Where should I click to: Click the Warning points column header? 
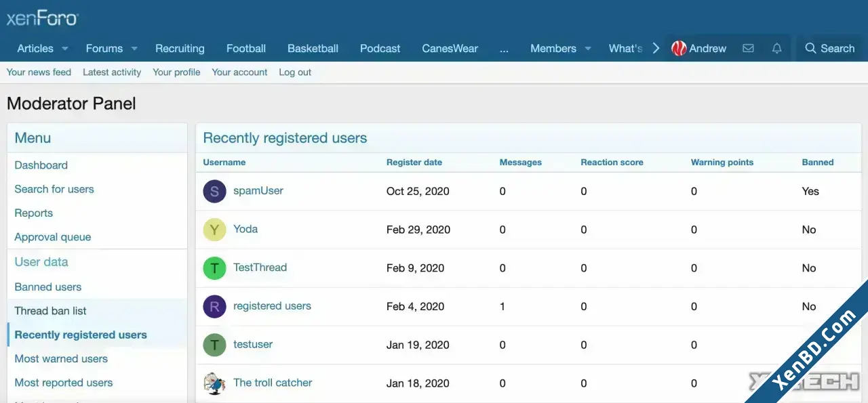point(722,163)
